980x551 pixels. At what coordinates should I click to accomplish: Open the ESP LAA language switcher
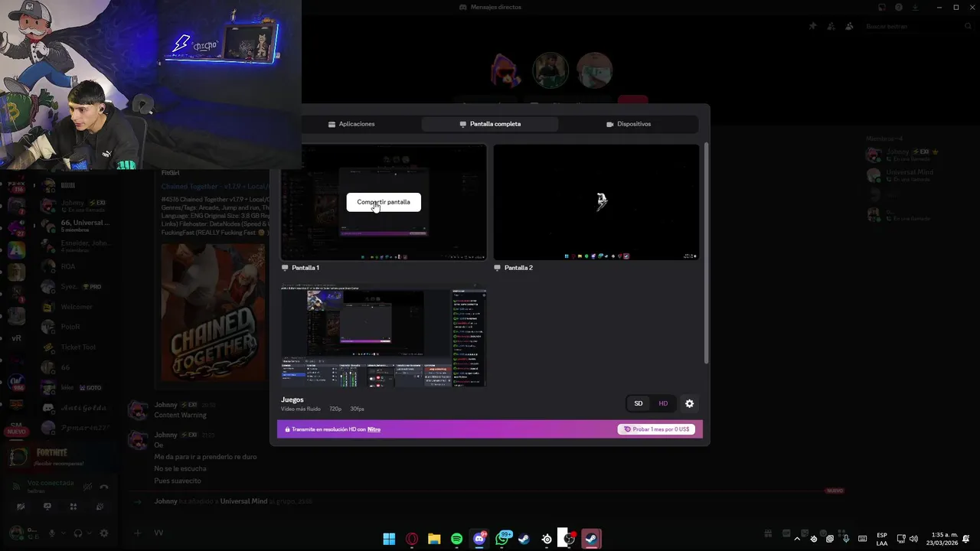point(882,539)
